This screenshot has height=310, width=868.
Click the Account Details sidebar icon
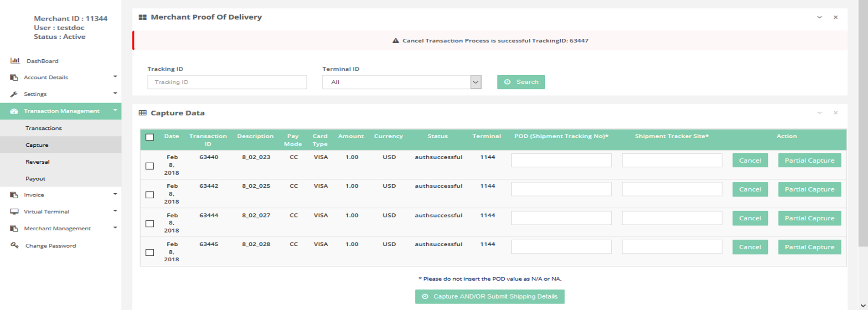14,77
